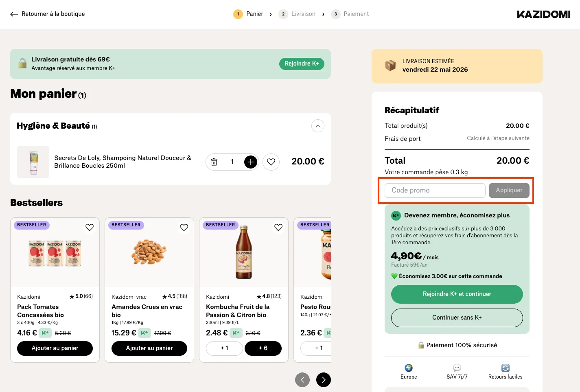Open the Amandes Crues product image
This screenshot has height=392, width=580.
click(x=149, y=252)
